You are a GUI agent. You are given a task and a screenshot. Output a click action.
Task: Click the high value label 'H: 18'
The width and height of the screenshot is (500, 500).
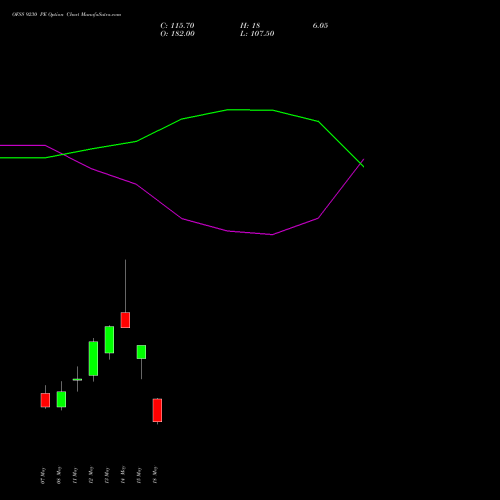coord(250,26)
